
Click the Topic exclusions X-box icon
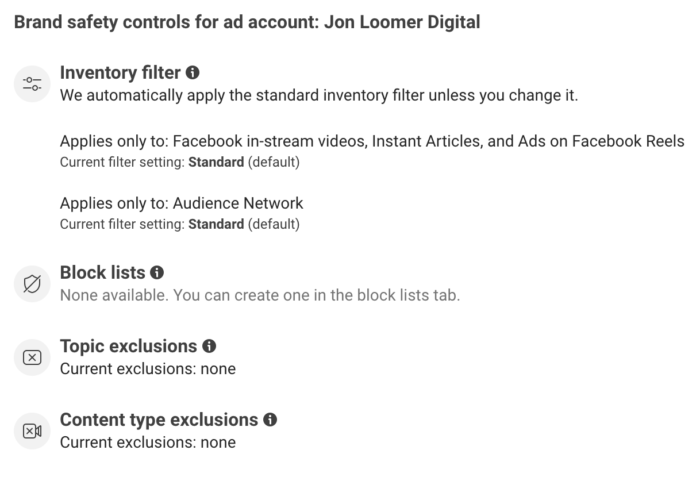click(x=32, y=357)
